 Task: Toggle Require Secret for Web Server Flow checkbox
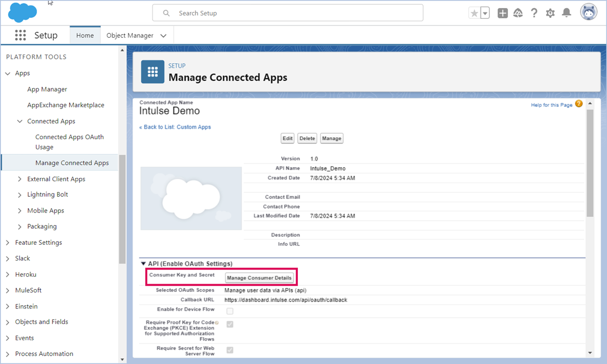click(x=230, y=350)
